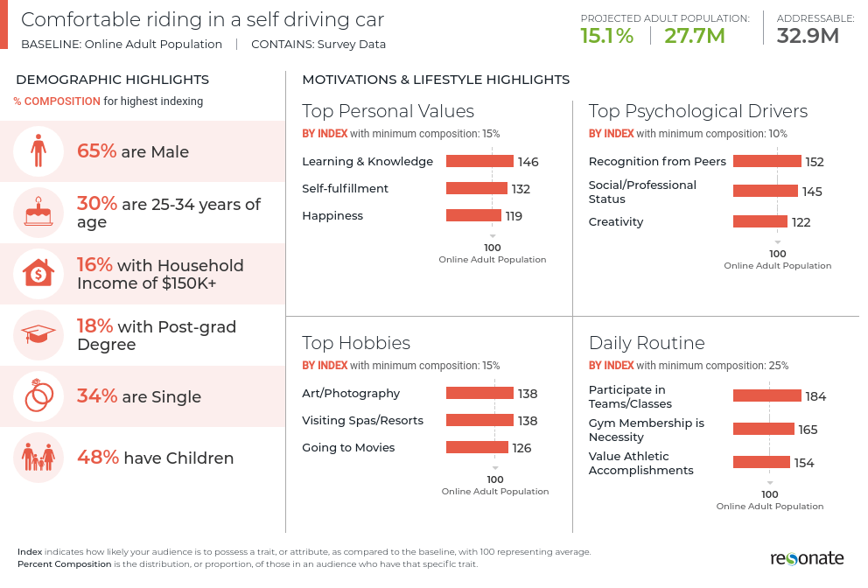This screenshot has width=868, height=588.
Task: Click the 15.1% projected population value
Action: [606, 36]
